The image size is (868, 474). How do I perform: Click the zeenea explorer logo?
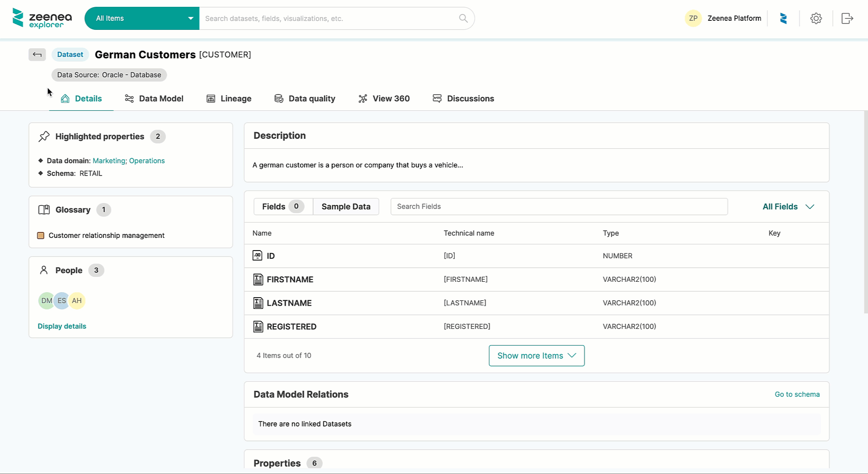[x=42, y=19]
